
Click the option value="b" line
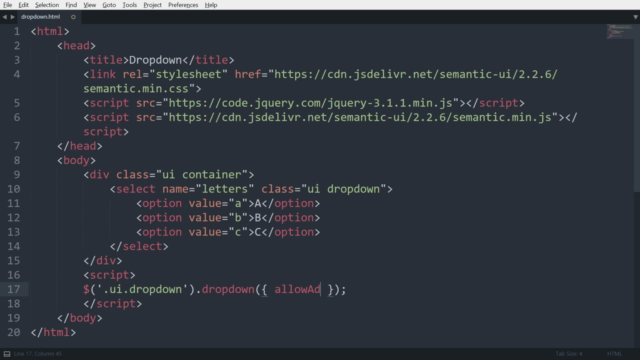(228, 218)
